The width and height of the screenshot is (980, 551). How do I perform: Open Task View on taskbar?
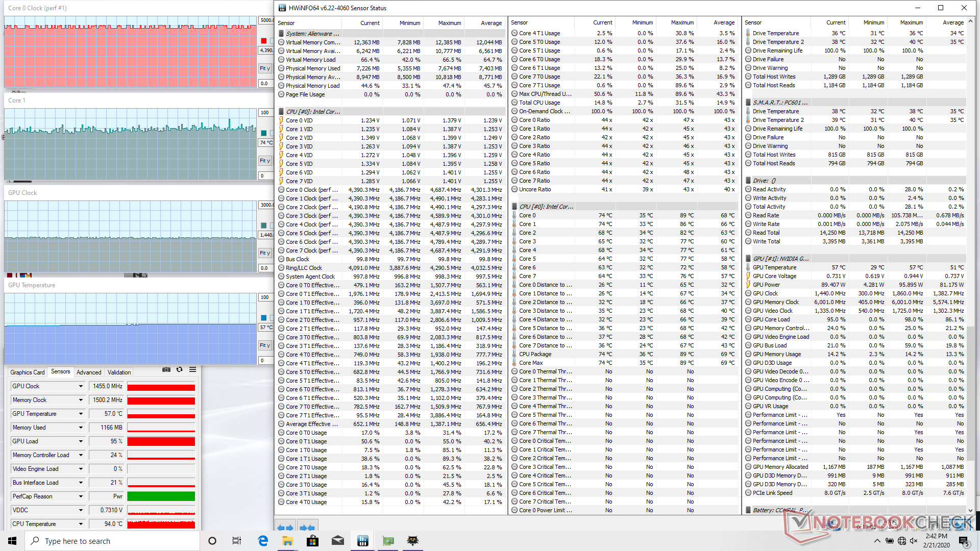237,541
